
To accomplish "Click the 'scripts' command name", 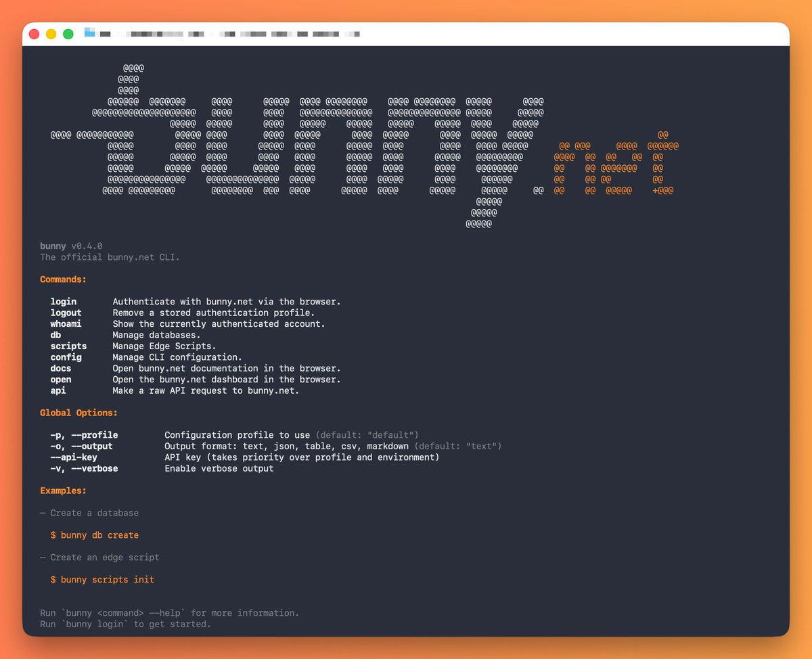I will click(x=68, y=346).
